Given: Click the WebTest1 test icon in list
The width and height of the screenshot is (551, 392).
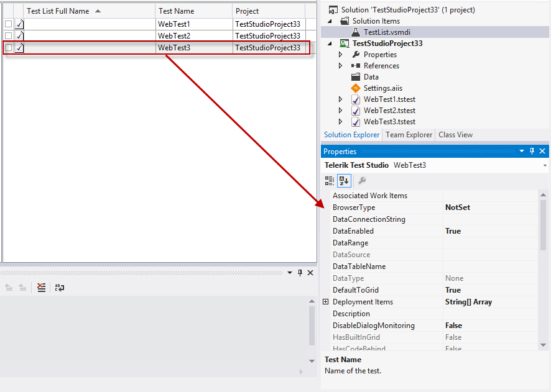Looking at the screenshot, I should [19, 24].
